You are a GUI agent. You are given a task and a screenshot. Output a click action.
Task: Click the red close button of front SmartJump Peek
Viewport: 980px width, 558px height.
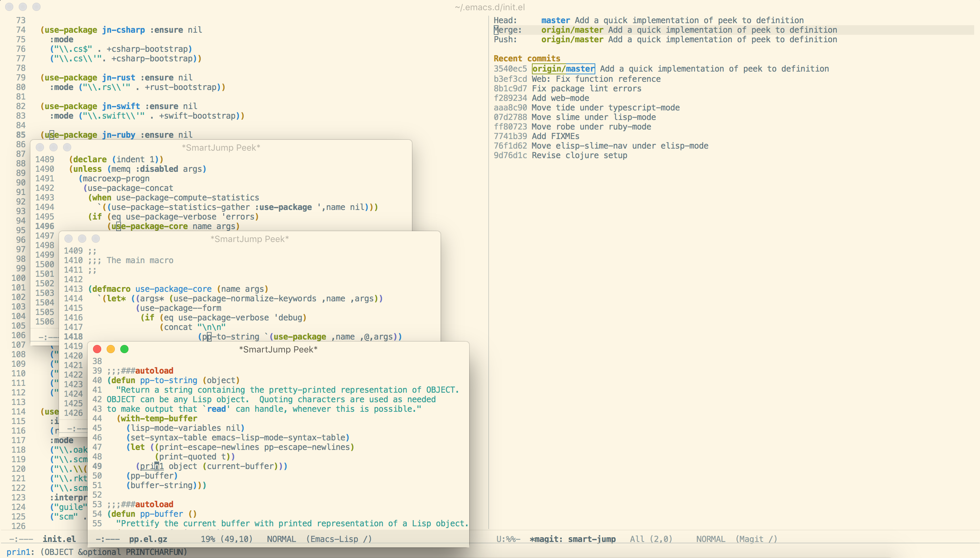(x=97, y=349)
